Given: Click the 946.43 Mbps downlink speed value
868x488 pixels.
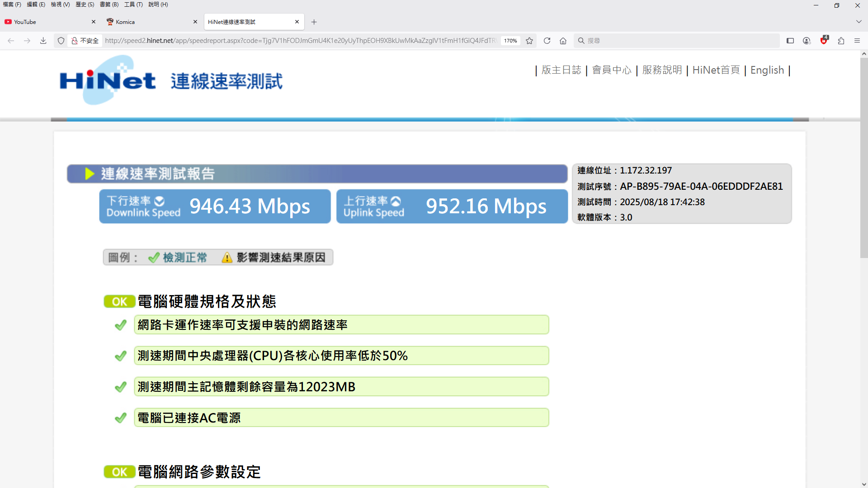Looking at the screenshot, I should 250,206.
